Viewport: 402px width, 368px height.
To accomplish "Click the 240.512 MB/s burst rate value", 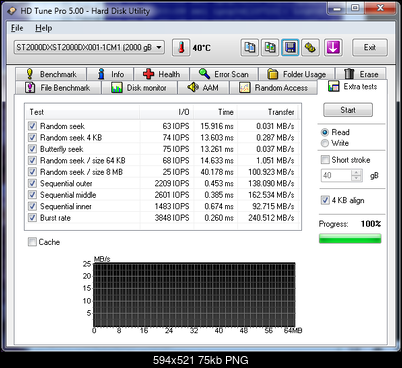I will tap(271, 218).
